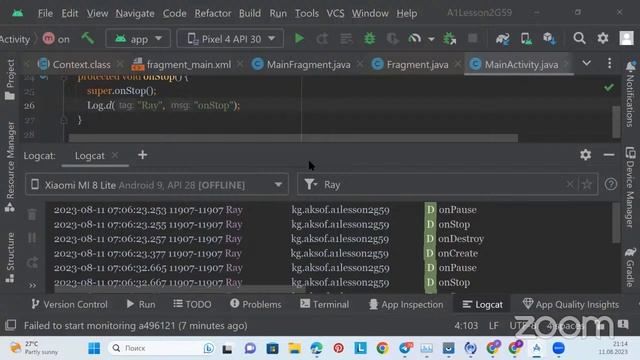Show more Logcat side actions chevron
The width and height of the screenshot is (640, 360).
click(32, 285)
